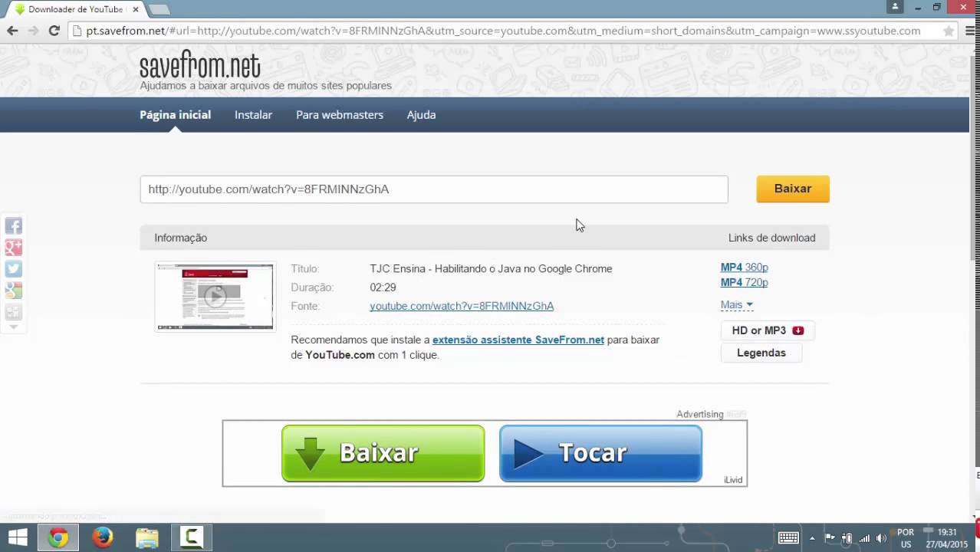Click the video preview thumbnail
This screenshot has width=980, height=552.
(215, 297)
